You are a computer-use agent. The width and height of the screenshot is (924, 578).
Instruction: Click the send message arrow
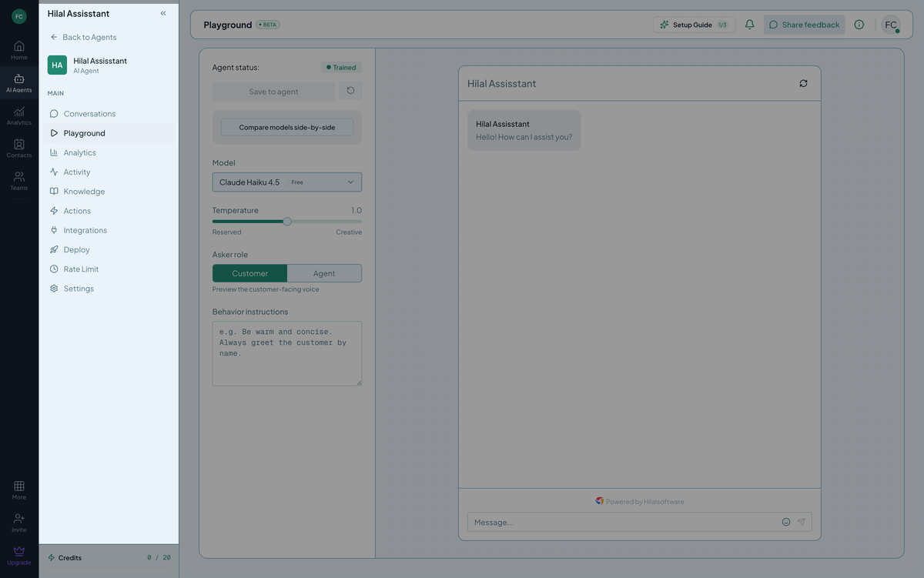[801, 522]
